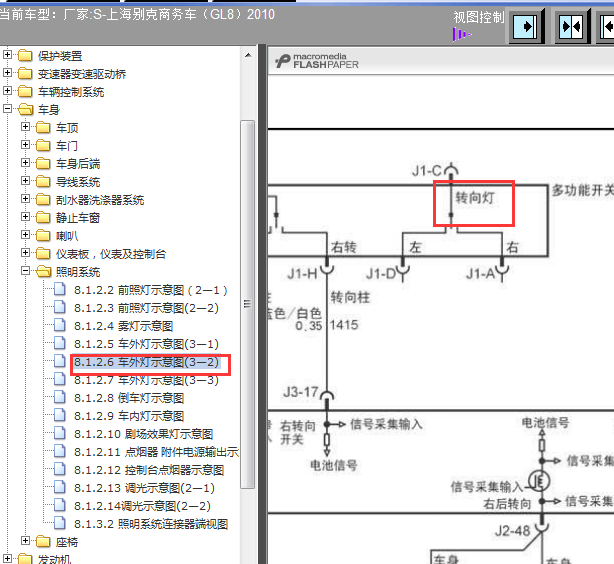Click the document icon for 8.1.2.4 雾灯示意图
Viewport: 614px width, 564px height.
click(x=60, y=325)
